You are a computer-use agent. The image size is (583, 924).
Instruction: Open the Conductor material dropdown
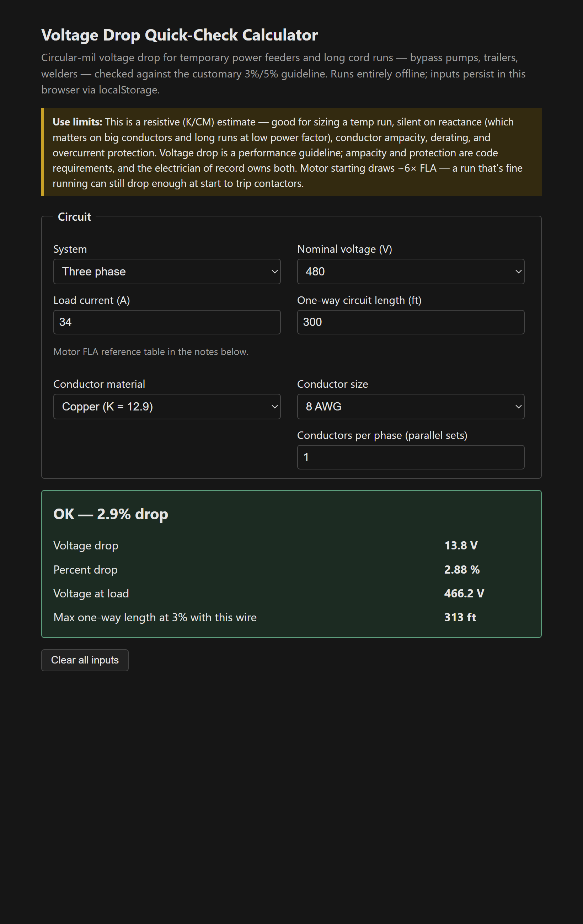tap(167, 406)
